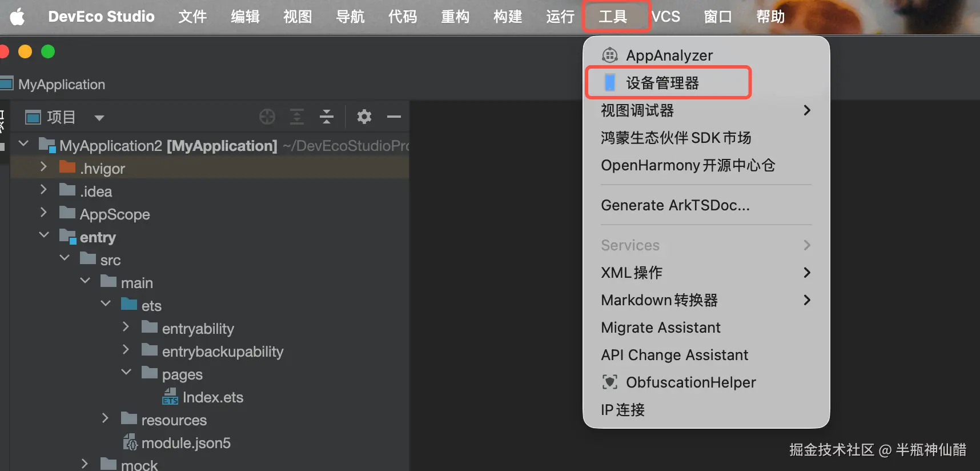Viewport: 980px width, 471px height.
Task: Open the project panel gear settings
Action: pyautogui.click(x=364, y=117)
